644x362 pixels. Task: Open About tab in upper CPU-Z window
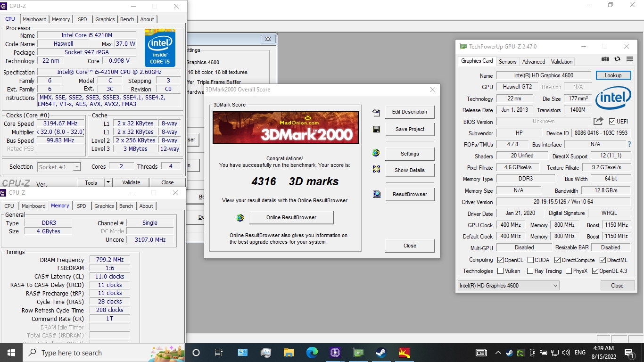pyautogui.click(x=147, y=19)
